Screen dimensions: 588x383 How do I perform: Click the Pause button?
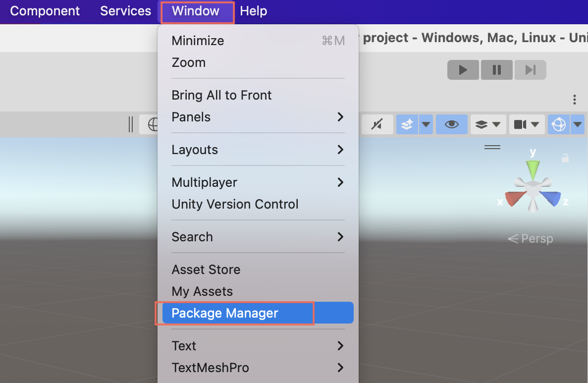click(x=496, y=70)
